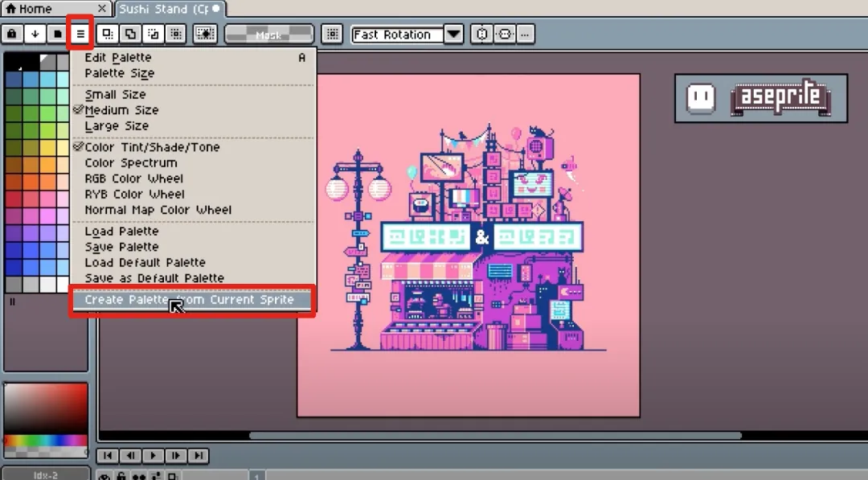This screenshot has height=480, width=868.
Task: Open the sort and gradients down-arrow button
Action: pyautogui.click(x=35, y=35)
